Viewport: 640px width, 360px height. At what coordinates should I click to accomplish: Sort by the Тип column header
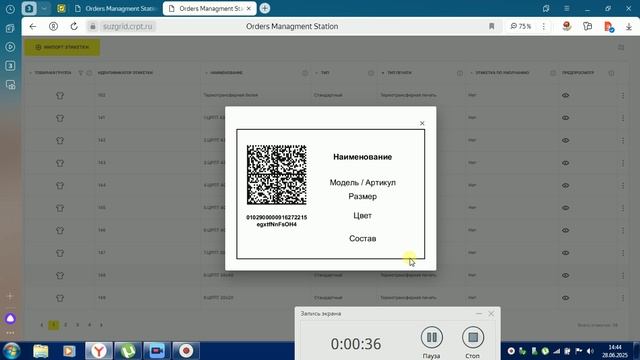325,73
